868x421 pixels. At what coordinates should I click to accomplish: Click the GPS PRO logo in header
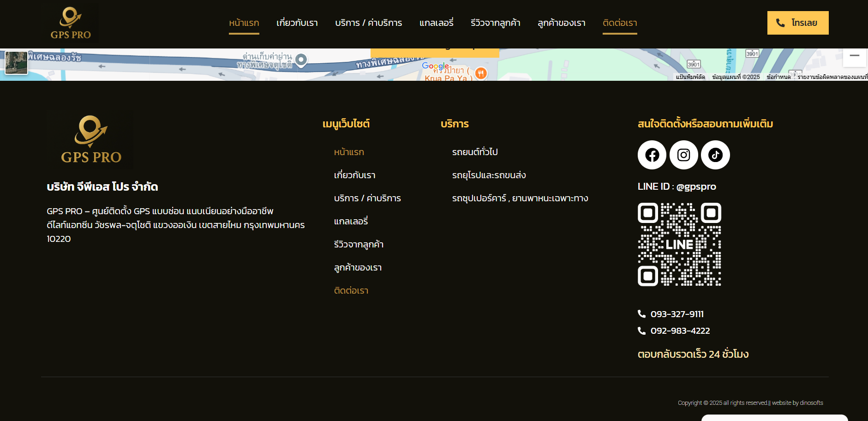71,23
